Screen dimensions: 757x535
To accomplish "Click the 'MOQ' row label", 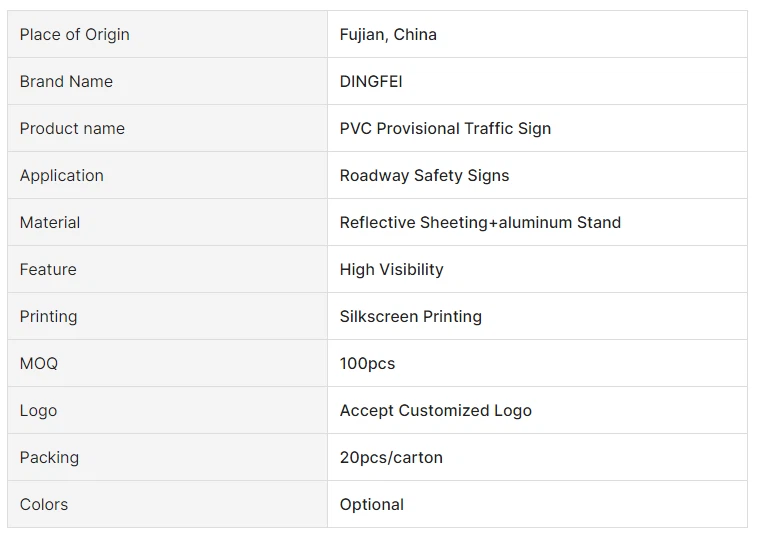I will 39,364.
